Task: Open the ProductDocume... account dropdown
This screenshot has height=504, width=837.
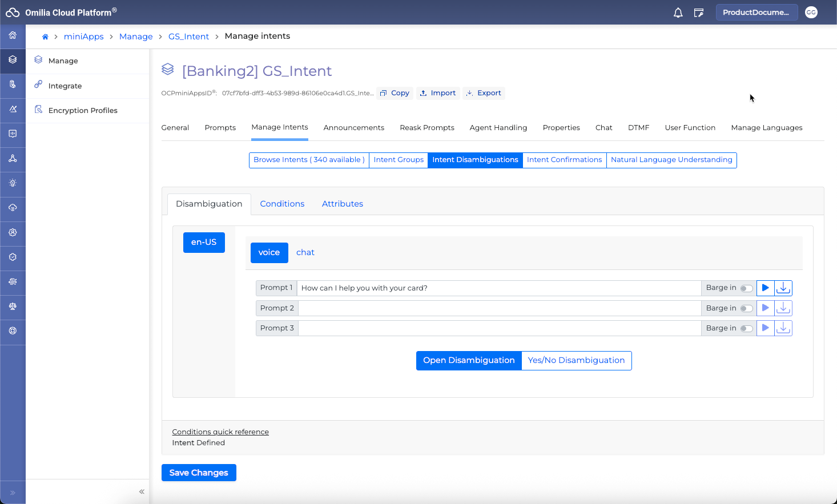Action: (x=756, y=13)
